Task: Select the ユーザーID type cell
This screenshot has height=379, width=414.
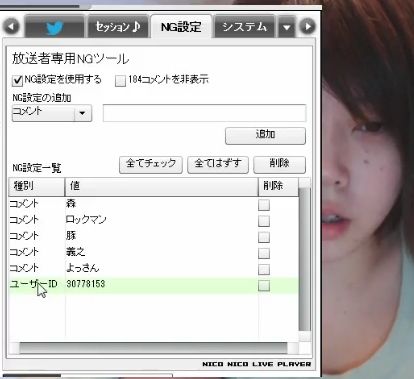Action: [x=37, y=284]
